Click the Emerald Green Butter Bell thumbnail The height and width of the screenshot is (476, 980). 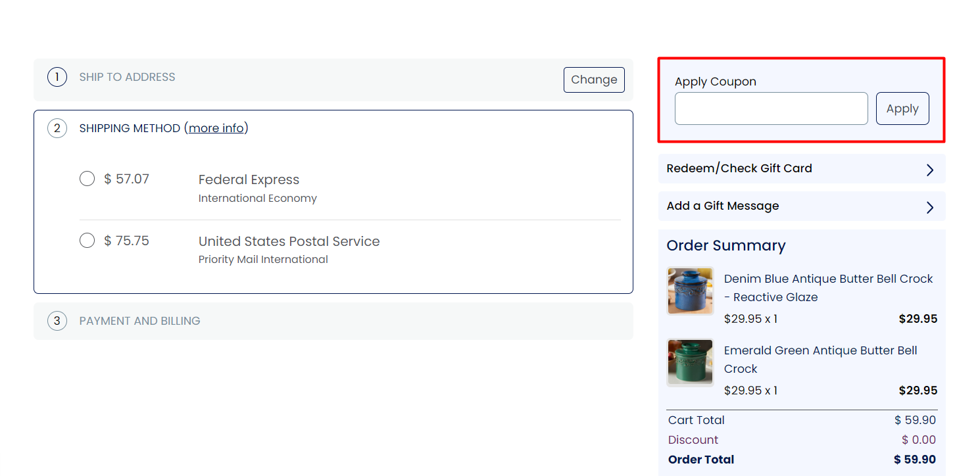coord(690,362)
